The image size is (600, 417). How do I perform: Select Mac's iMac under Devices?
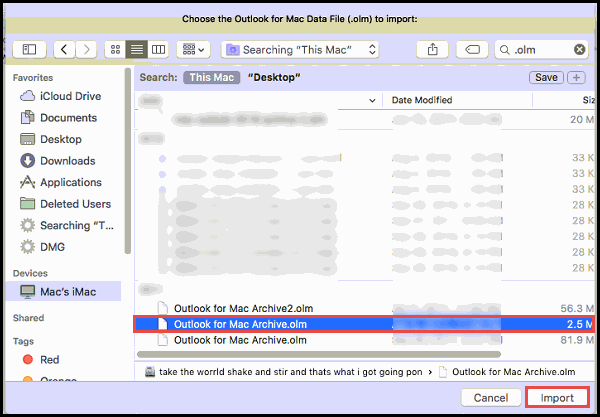[x=64, y=292]
